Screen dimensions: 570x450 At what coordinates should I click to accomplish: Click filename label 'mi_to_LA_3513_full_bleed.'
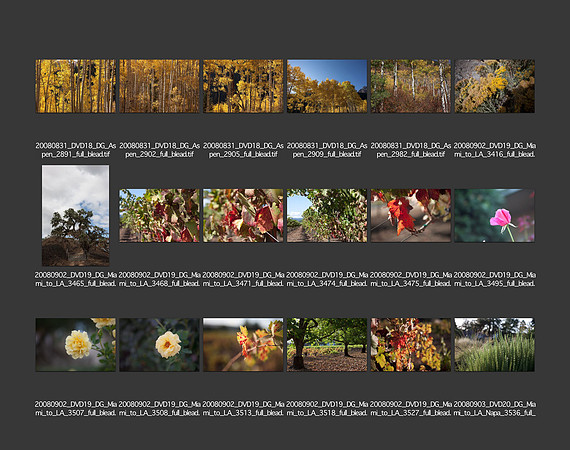point(243,413)
